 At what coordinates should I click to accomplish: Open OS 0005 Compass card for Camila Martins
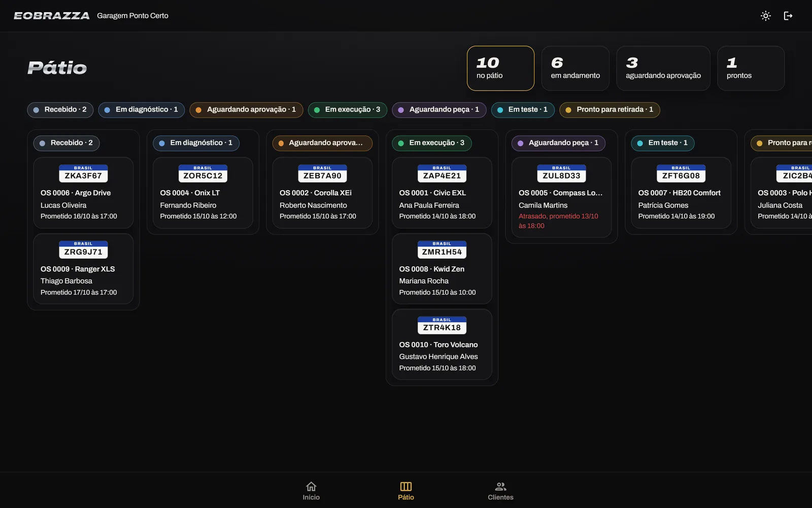(x=561, y=198)
